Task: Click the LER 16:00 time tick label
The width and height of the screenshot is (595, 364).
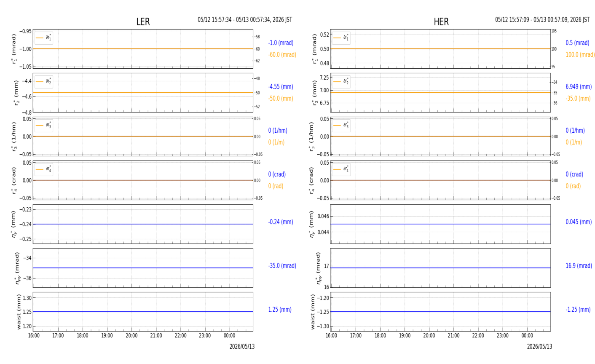Action: tap(34, 336)
